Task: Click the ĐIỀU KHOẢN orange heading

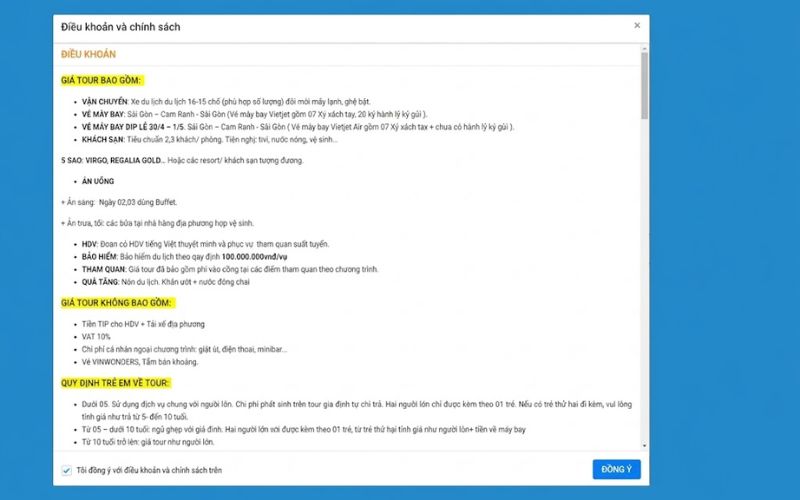Action: [x=88, y=54]
